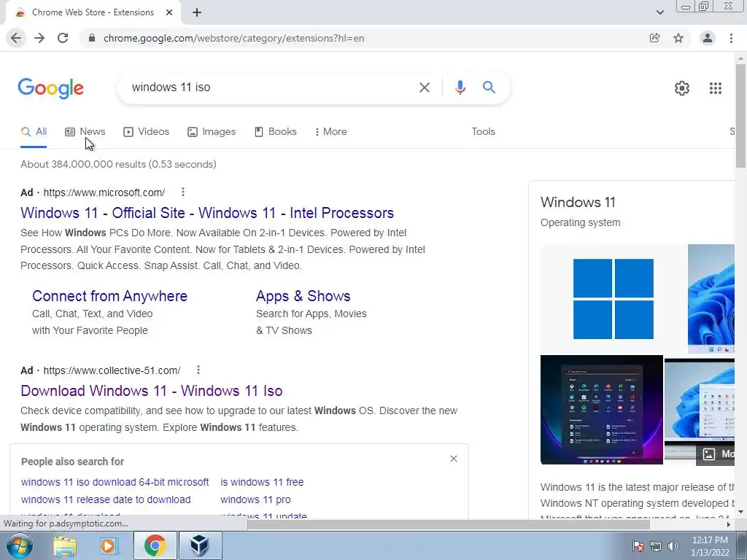Search the 'windows 11 pro' suggestion
This screenshot has height=560, width=747.
coord(255,499)
